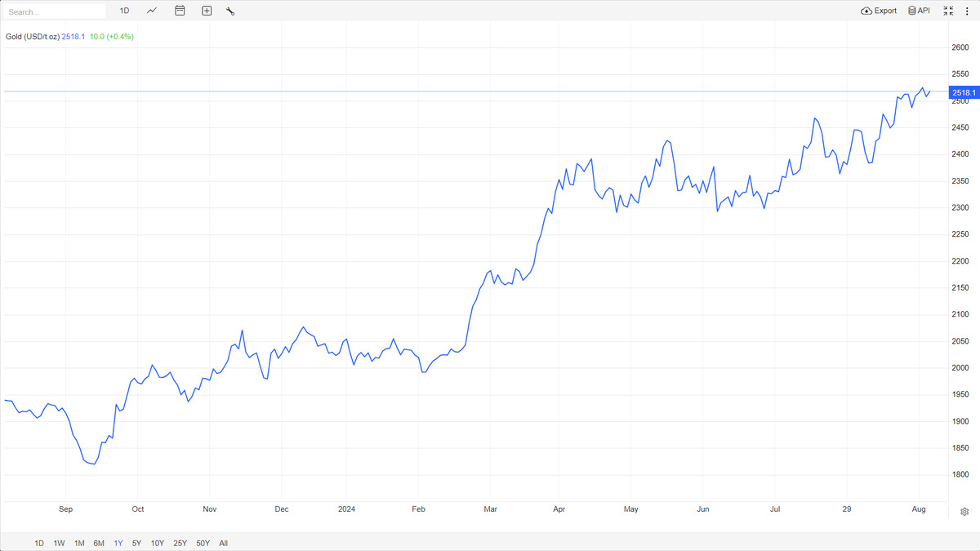Screen dimensions: 980x551
Task: Click the 1800 price axis label
Action: (960, 475)
